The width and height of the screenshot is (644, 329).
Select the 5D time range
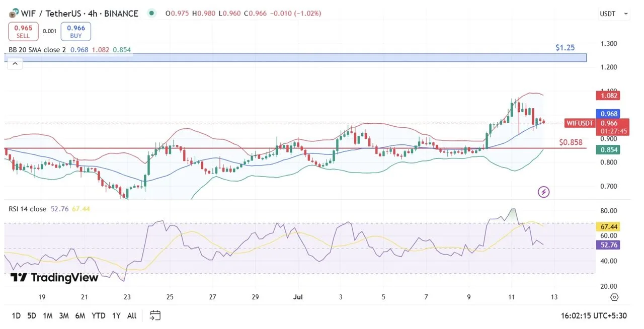[x=32, y=315]
